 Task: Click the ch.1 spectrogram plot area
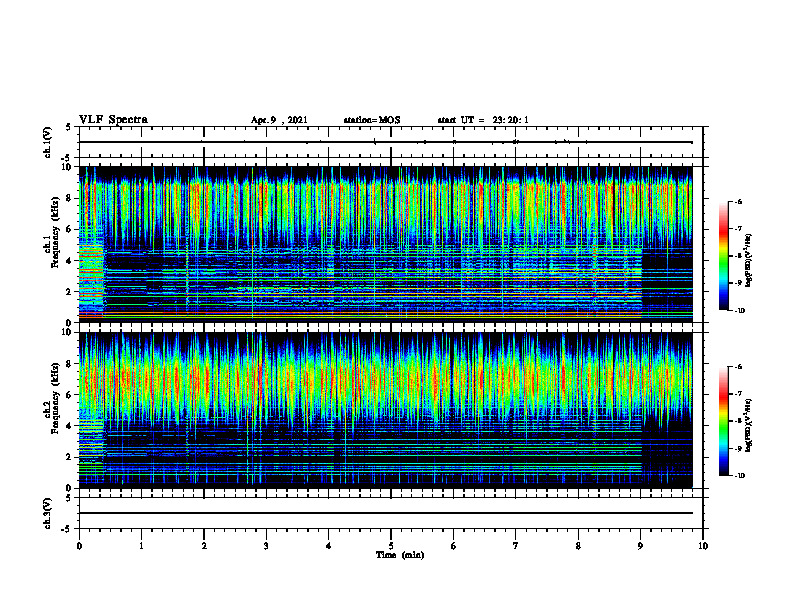click(x=385, y=244)
